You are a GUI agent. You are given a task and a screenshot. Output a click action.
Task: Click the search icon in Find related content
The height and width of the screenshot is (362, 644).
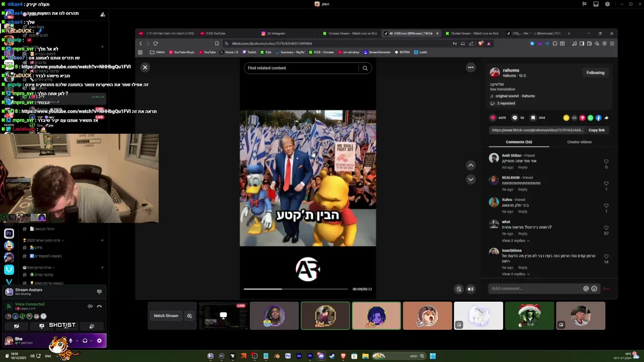(x=365, y=68)
